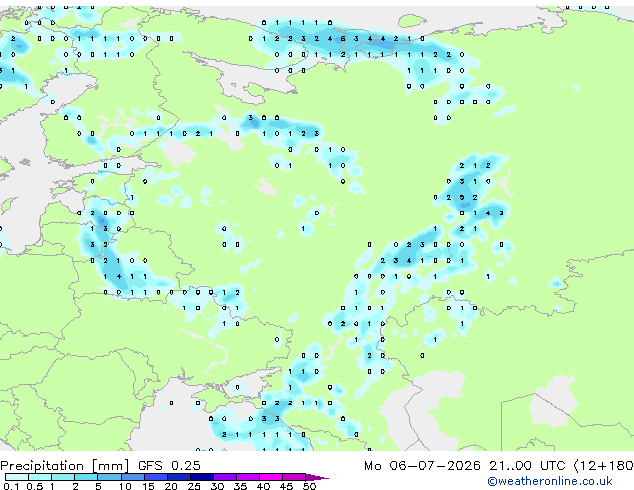Image resolution: width=634 pixels, height=490 pixels.
Task: Click the '30' legend scale label
Action: pyautogui.click(x=217, y=486)
